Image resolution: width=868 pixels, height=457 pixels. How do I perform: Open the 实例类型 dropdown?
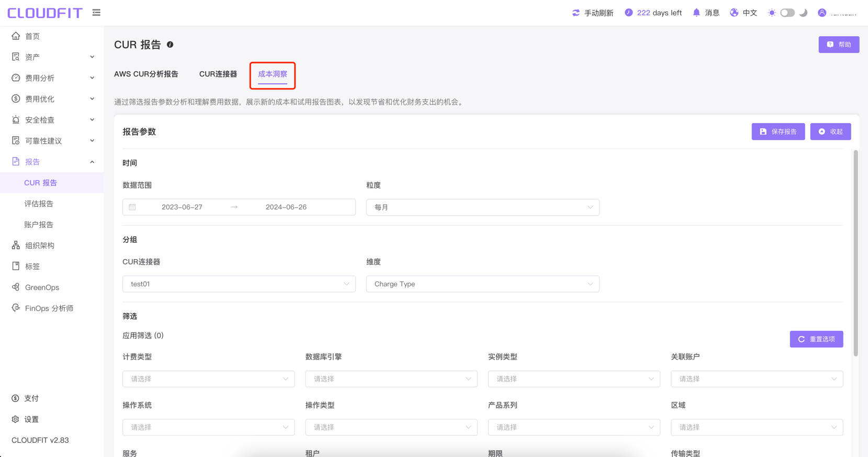574,379
